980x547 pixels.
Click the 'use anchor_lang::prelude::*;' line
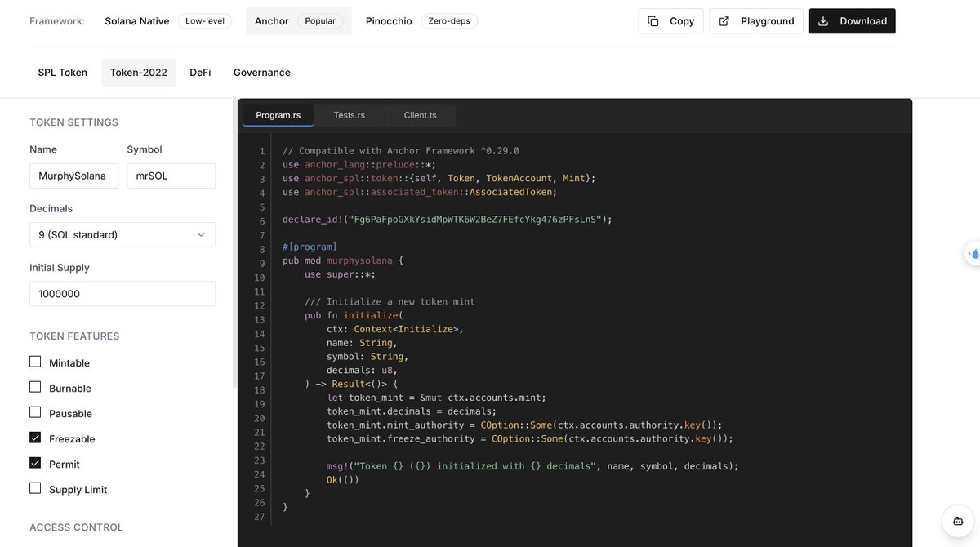coord(359,164)
